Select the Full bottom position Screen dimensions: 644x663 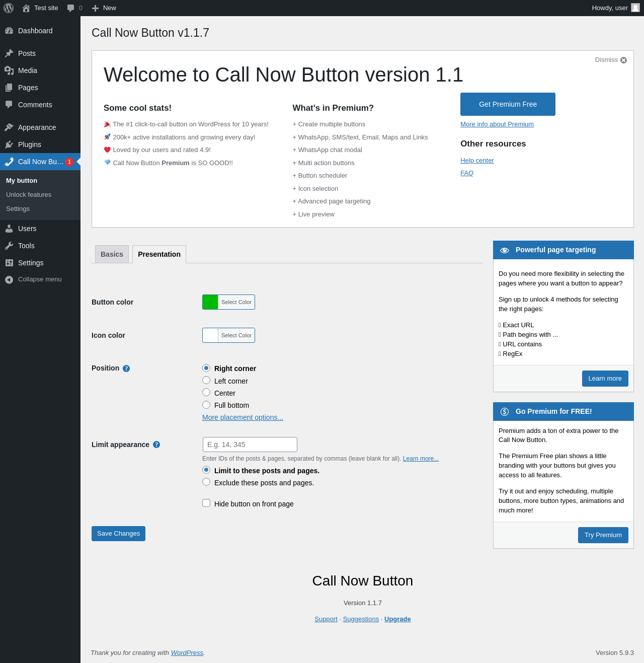[x=206, y=405]
